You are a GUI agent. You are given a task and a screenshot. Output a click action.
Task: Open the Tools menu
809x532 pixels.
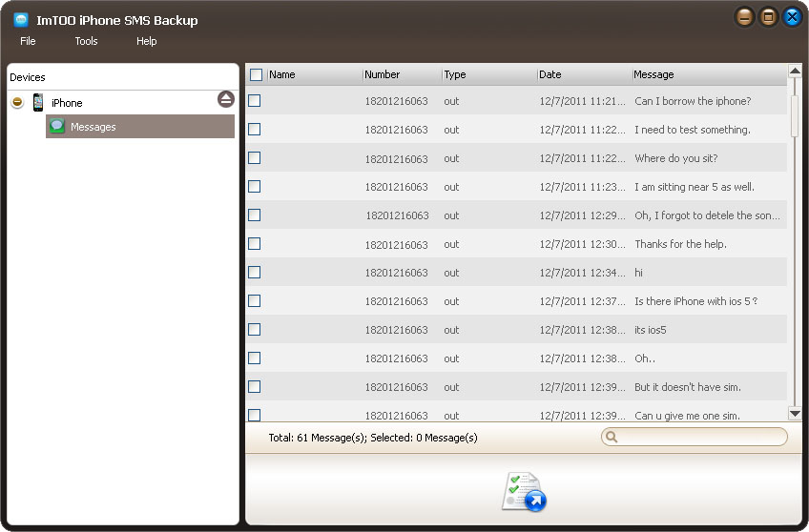(86, 41)
